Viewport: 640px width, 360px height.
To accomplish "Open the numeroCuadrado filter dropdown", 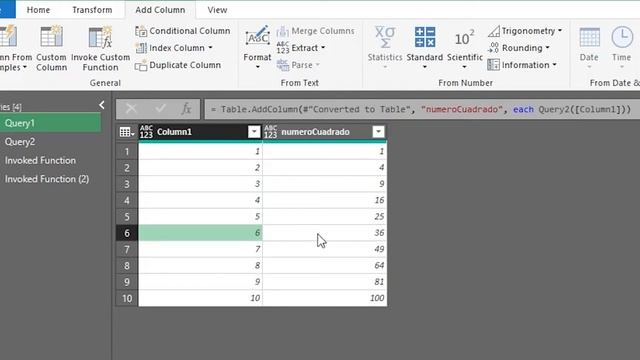I will [378, 132].
